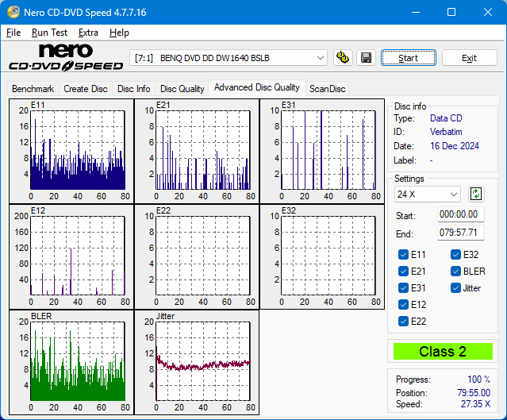The height and width of the screenshot is (420, 507).
Task: Uncheck the E12 checkbox
Action: [403, 305]
